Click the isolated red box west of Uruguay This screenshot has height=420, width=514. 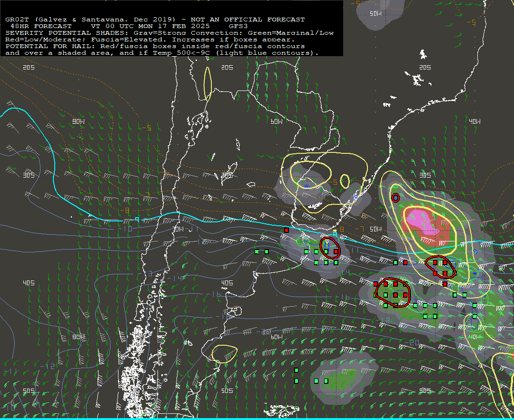(287, 230)
